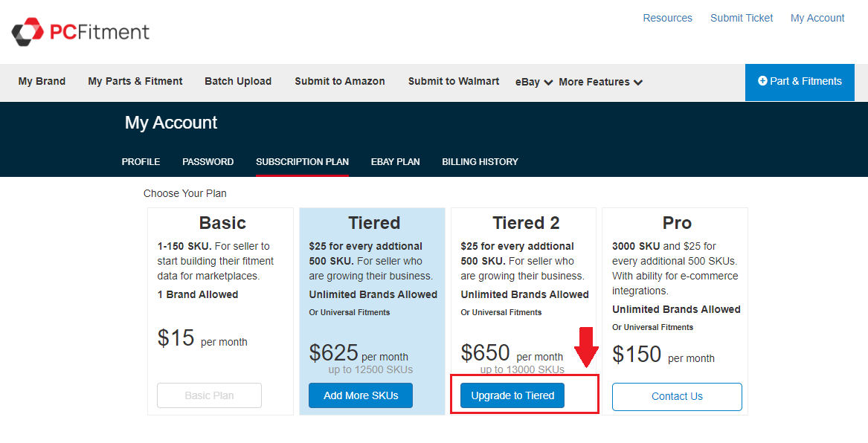Open the Password tab
The width and height of the screenshot is (868, 443).
click(208, 161)
